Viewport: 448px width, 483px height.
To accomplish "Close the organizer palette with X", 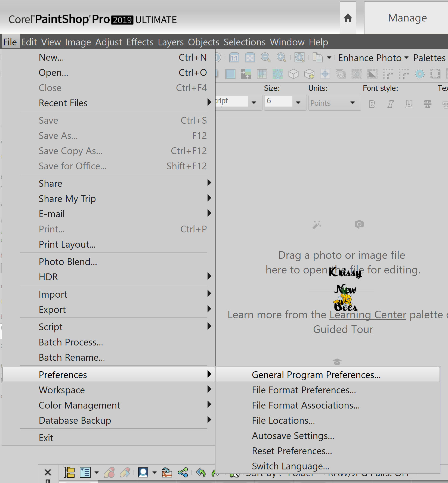I will (x=48, y=472).
